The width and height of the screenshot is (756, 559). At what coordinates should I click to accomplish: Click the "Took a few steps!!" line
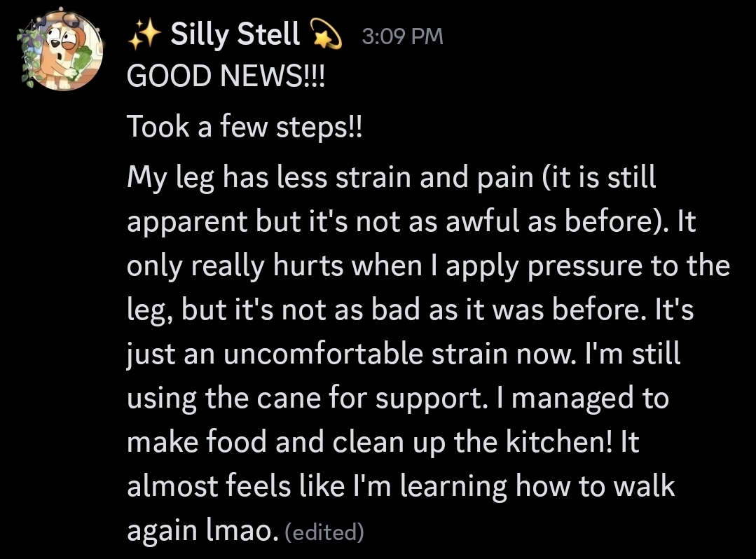[x=244, y=127]
